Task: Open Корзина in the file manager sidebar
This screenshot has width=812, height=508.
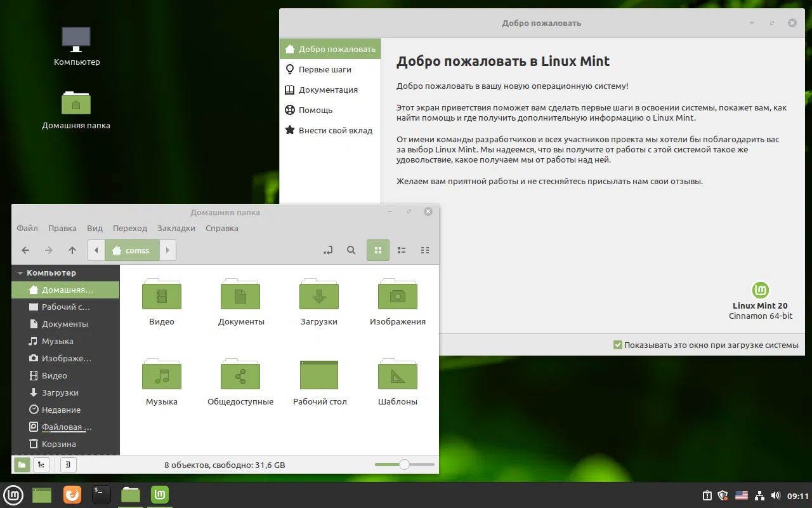Action: click(65, 444)
